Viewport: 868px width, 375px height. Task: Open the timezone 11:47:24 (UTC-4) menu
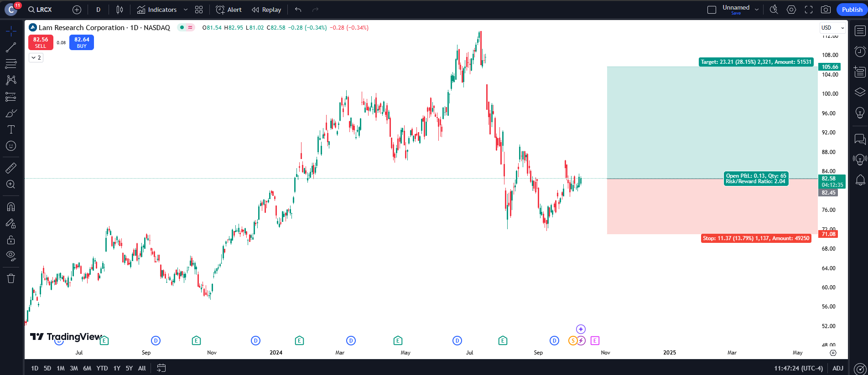coord(798,368)
